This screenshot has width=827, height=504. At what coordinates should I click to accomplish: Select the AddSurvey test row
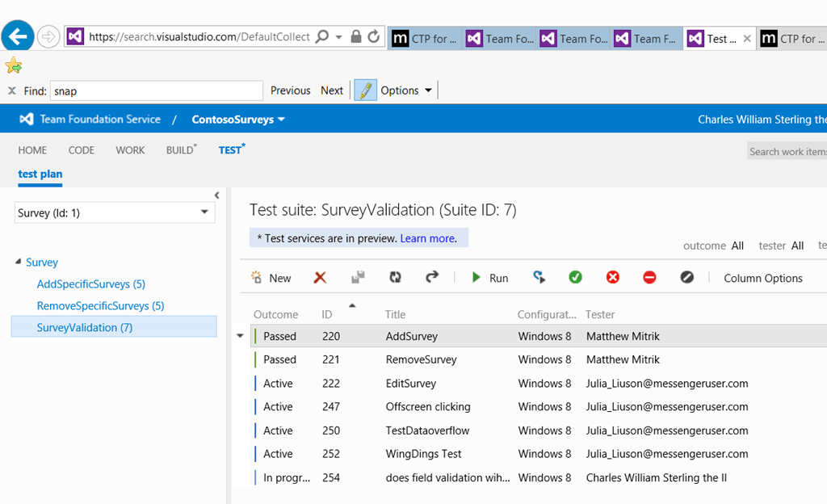point(538,336)
